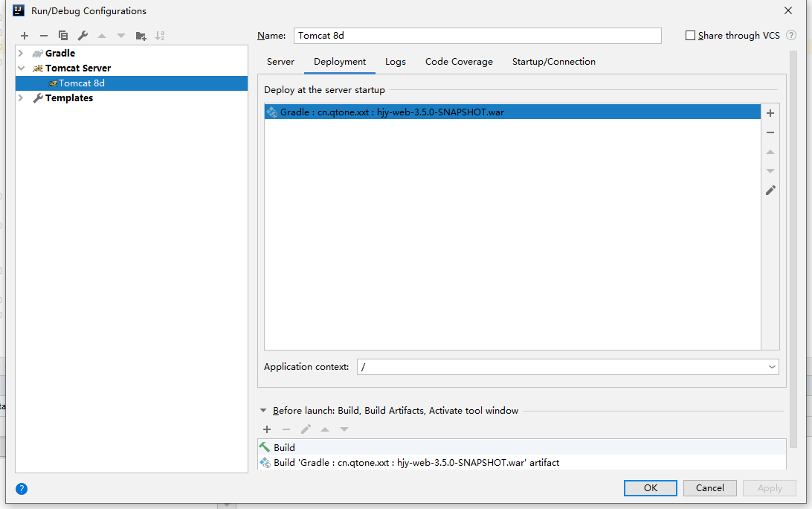The height and width of the screenshot is (509, 812).
Task: Open help via blue question mark
Action: point(22,489)
